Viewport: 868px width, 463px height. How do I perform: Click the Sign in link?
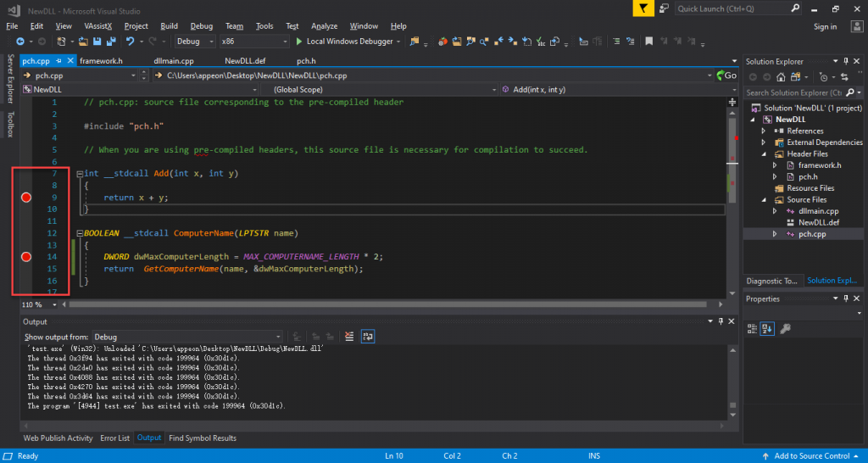(825, 26)
